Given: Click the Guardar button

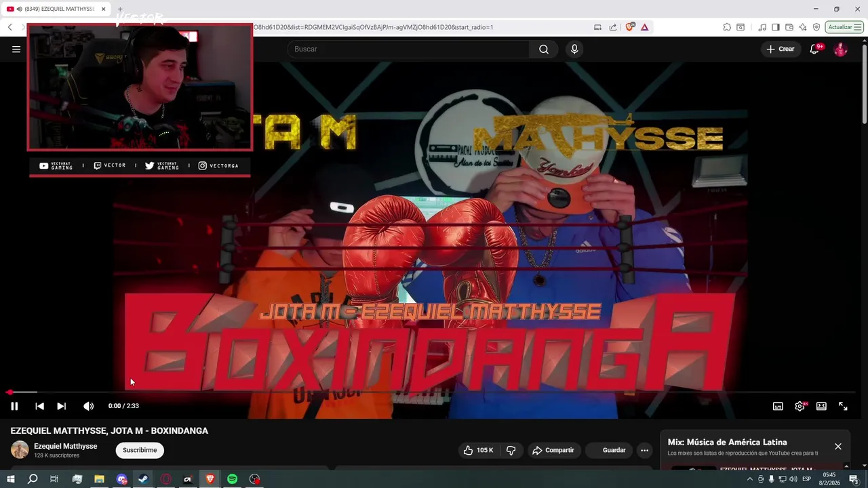Looking at the screenshot, I should [x=609, y=450].
